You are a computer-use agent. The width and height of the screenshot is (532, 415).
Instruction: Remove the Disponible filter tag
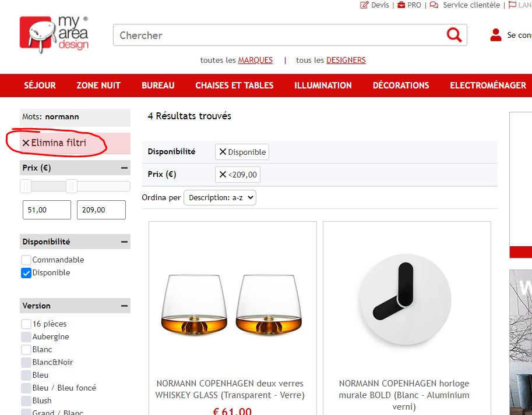click(x=223, y=152)
